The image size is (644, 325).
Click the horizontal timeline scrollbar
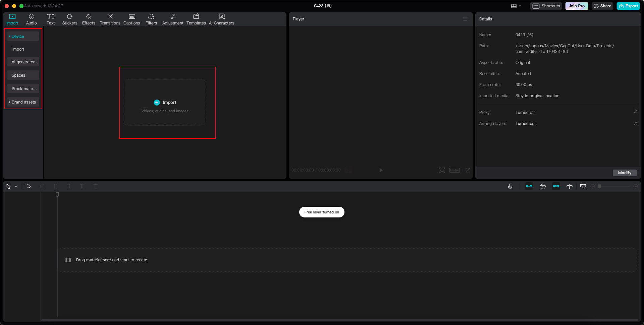pyautogui.click(x=339, y=320)
